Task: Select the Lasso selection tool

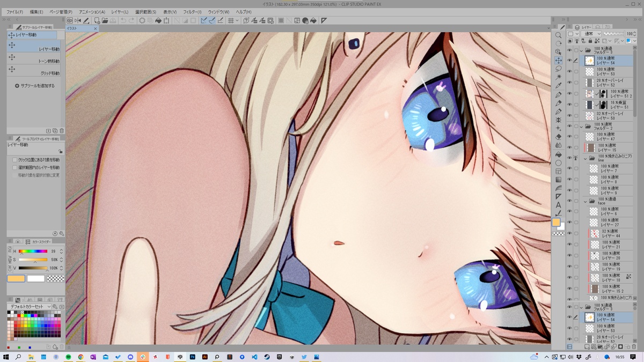Action: point(559,69)
